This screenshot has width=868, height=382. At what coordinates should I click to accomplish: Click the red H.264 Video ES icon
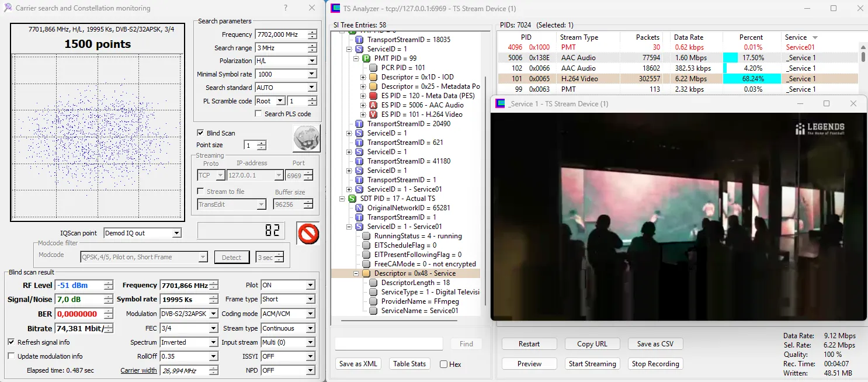[373, 114]
